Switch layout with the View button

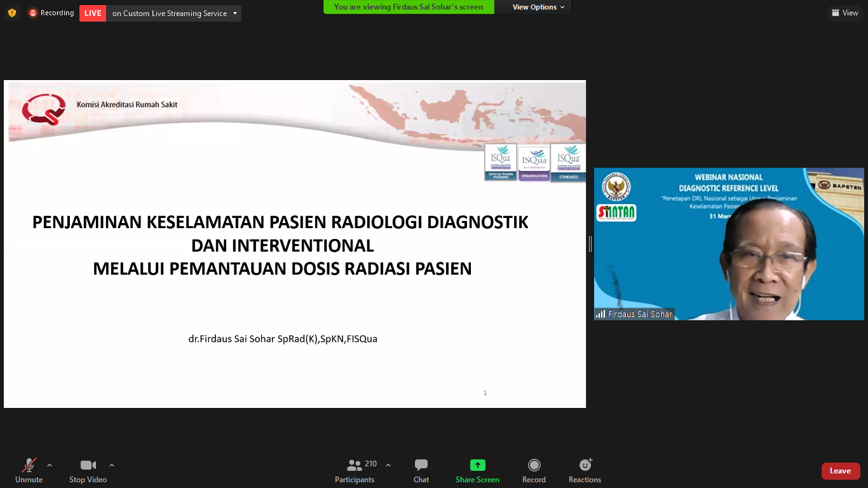coord(844,13)
